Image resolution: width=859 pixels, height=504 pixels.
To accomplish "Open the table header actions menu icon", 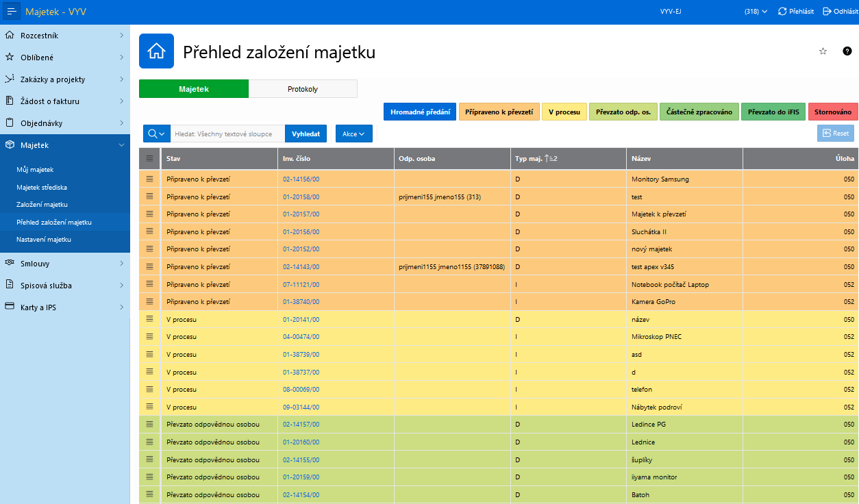I will click(149, 158).
